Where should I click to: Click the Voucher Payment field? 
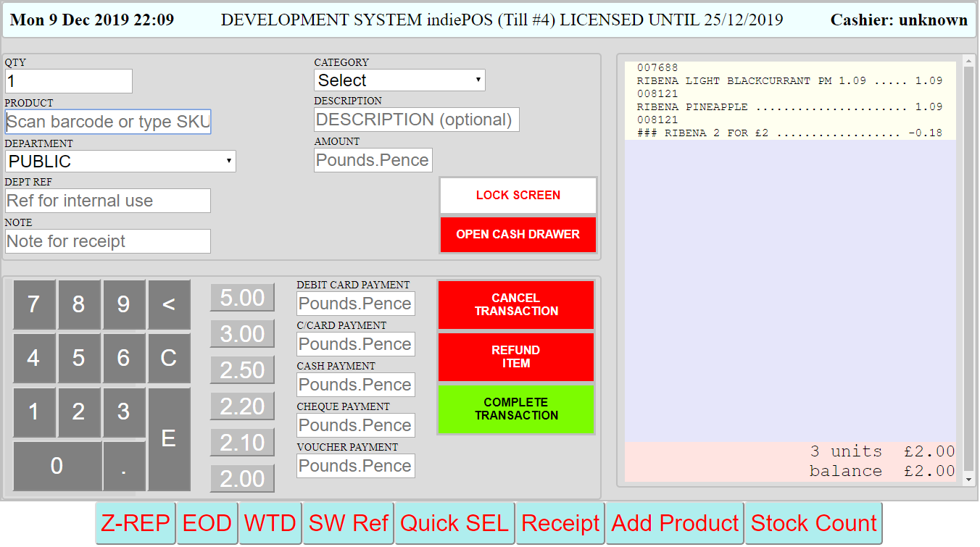coord(356,466)
